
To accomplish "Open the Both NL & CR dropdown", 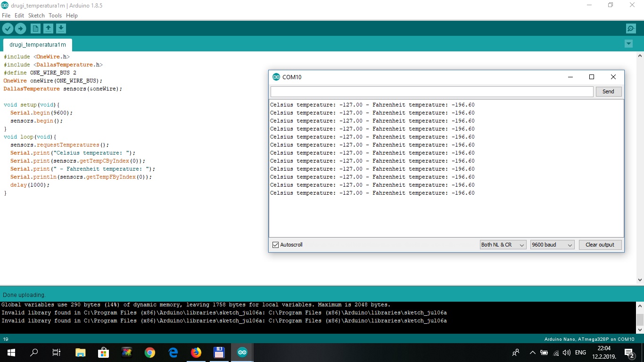I will point(503,245).
